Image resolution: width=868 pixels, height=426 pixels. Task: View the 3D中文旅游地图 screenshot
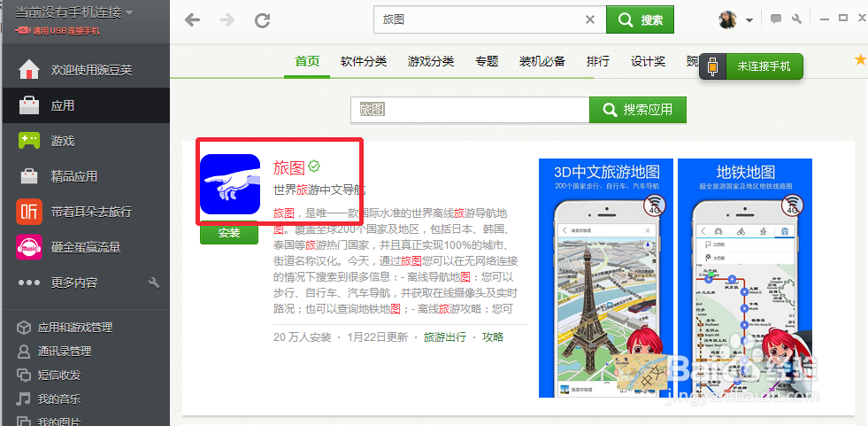pos(606,278)
